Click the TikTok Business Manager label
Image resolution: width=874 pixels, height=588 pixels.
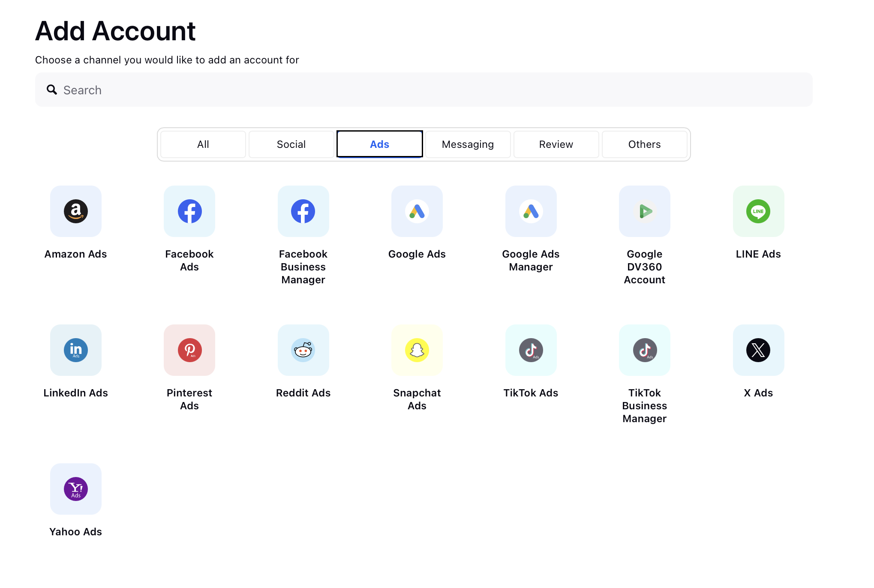tap(645, 406)
